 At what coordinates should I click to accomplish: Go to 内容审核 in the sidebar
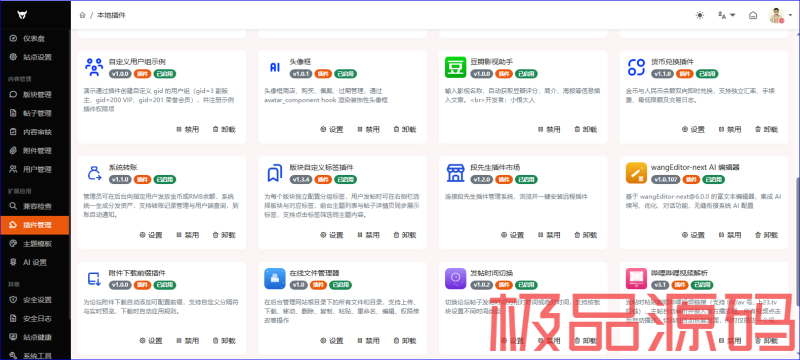point(35,132)
